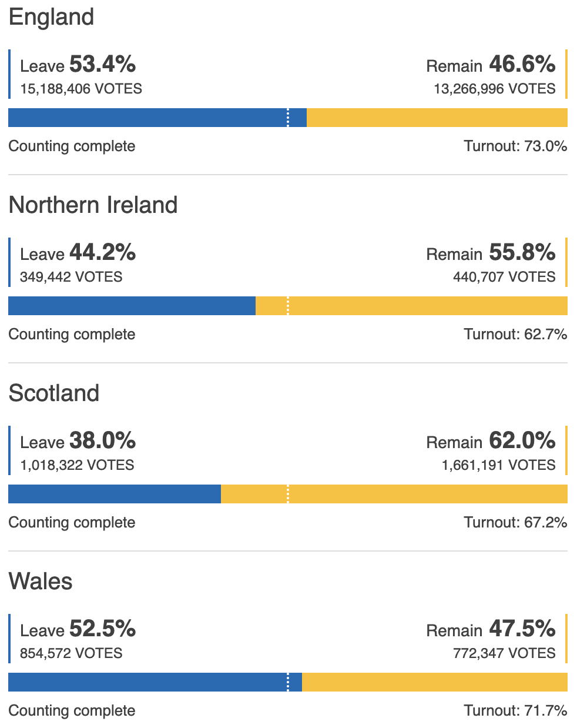
Task: Click Wales' blue Leave bar segment
Action: click(147, 682)
